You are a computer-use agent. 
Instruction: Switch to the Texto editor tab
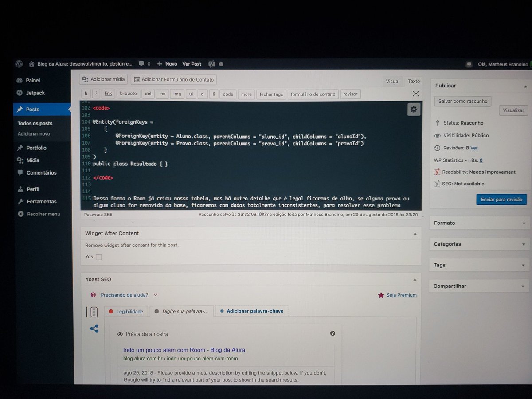tap(414, 81)
